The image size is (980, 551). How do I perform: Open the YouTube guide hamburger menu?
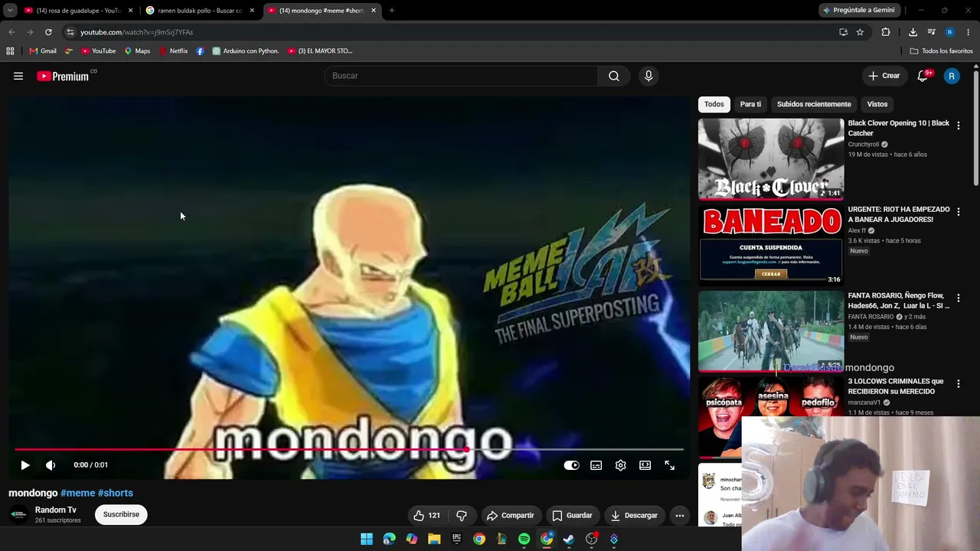click(x=18, y=76)
